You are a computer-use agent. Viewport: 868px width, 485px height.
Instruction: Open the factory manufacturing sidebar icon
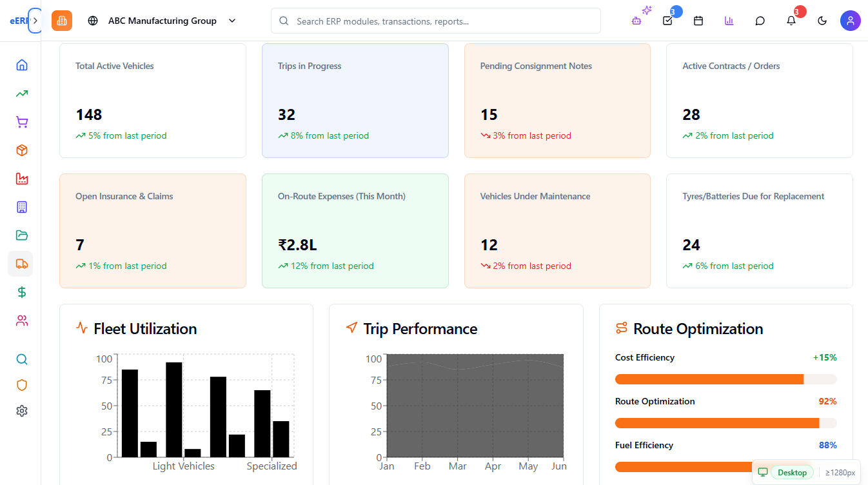(22, 179)
